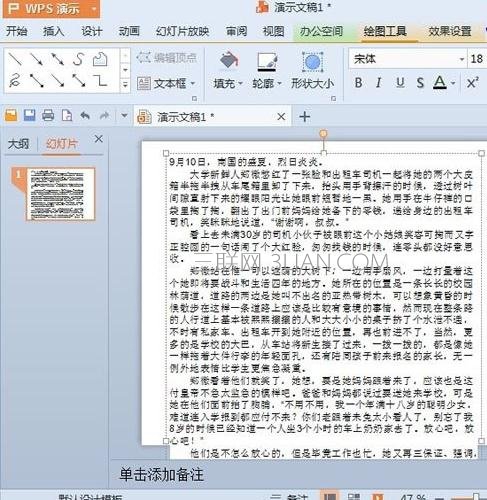Click the 轮廓 outline pen icon
Image resolution: width=487 pixels, height=500 pixels.
pos(267,62)
